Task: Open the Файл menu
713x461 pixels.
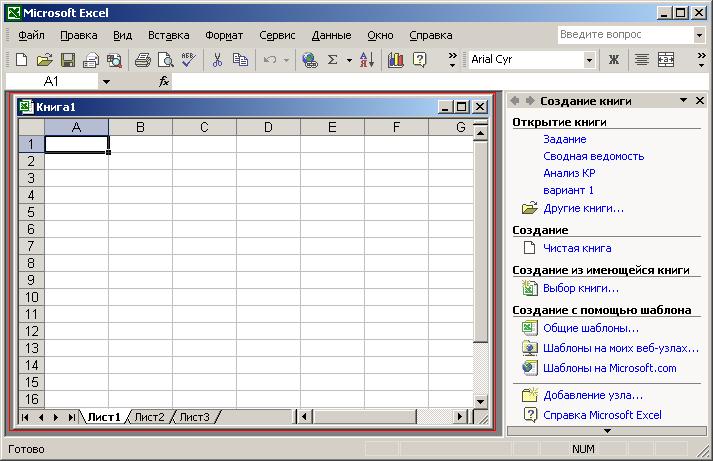Action: coord(31,35)
